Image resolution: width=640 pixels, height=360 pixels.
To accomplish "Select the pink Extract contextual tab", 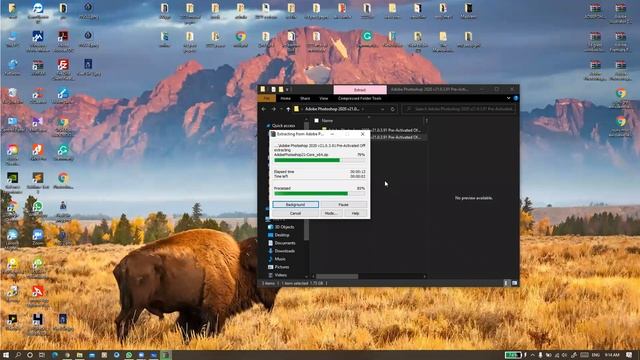I will coord(360,90).
